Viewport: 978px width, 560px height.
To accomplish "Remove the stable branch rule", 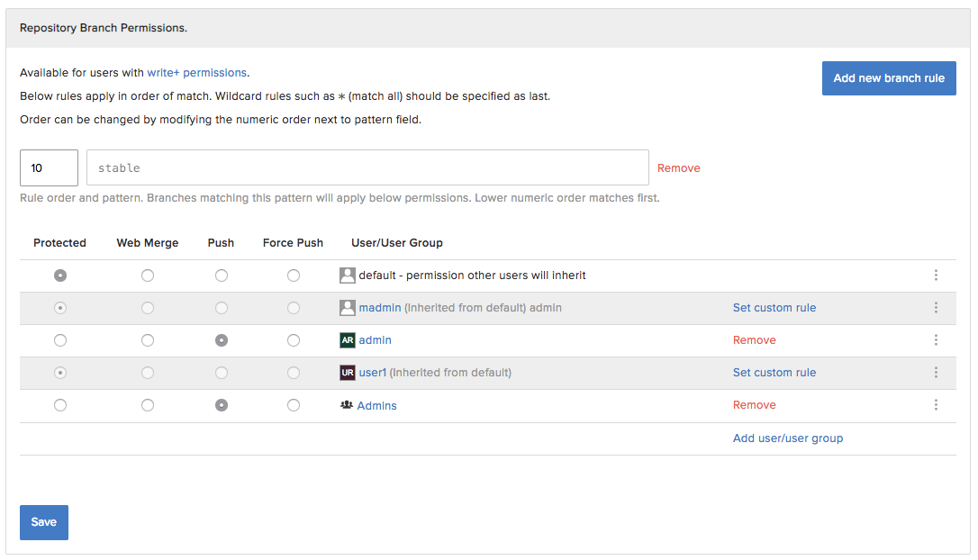I will pos(678,168).
